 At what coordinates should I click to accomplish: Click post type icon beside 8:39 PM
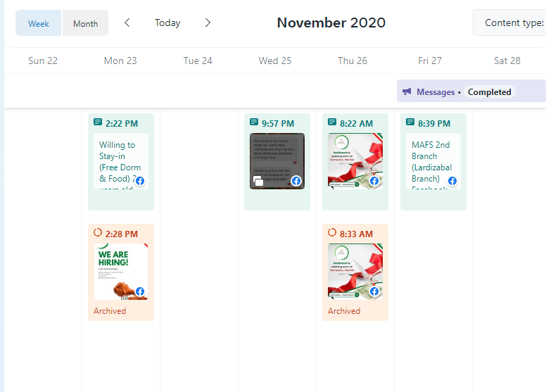[410, 122]
